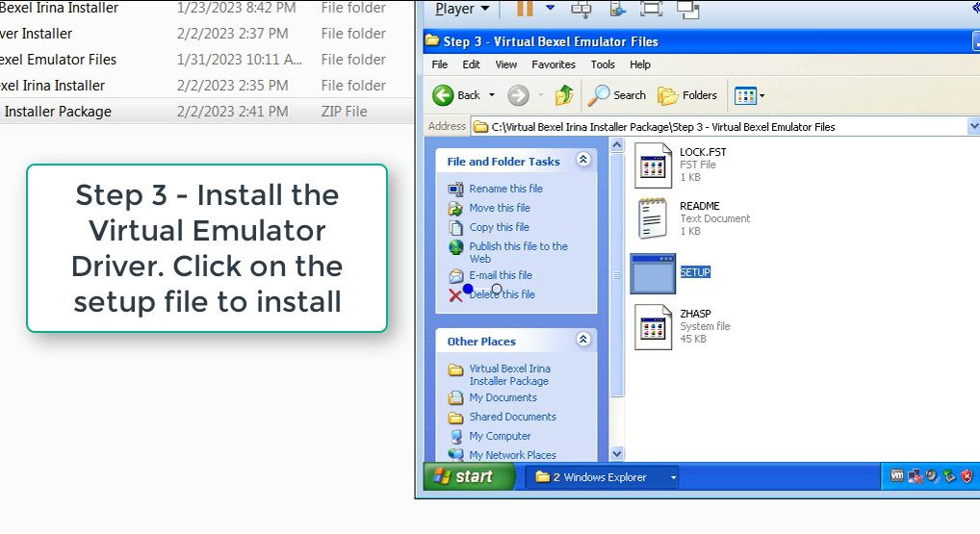Viewport: 980px width, 534px height.
Task: Click E-mail this file link
Action: [501, 275]
